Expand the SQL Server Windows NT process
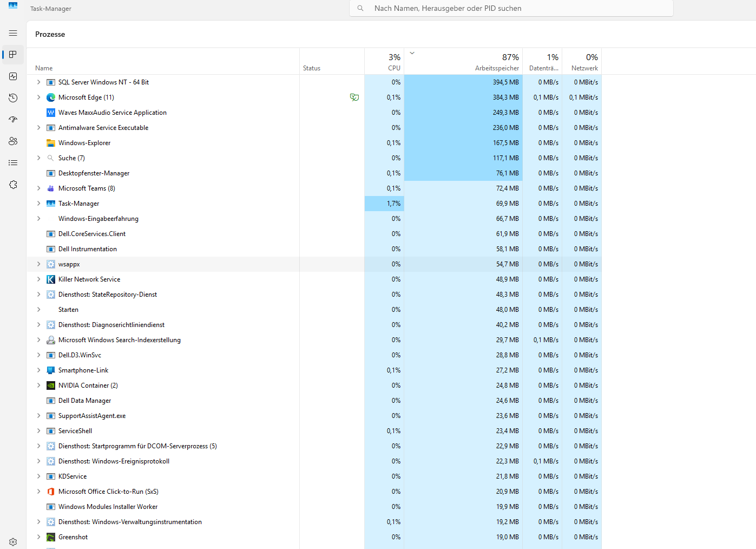The width and height of the screenshot is (756, 549). 38,82
